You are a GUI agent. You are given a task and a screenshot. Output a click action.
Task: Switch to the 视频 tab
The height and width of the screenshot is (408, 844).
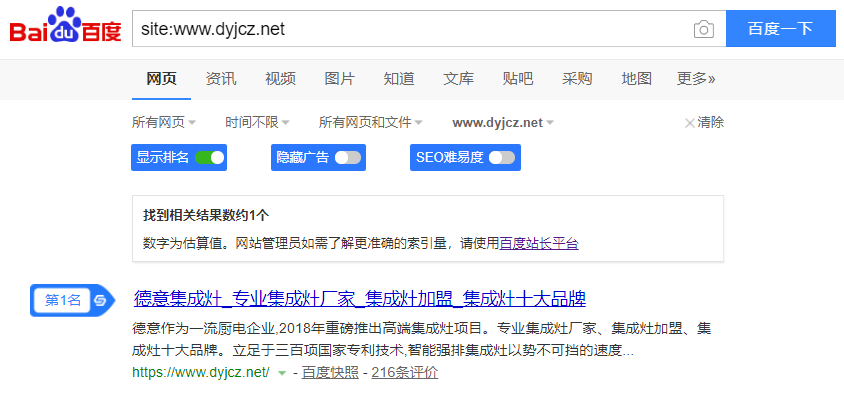tap(280, 79)
